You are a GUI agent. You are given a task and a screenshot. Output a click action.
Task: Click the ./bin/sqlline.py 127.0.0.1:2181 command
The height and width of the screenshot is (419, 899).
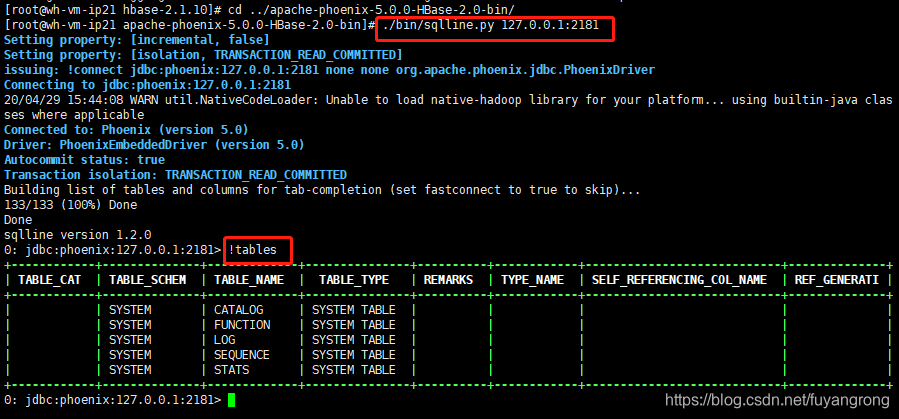click(x=490, y=25)
